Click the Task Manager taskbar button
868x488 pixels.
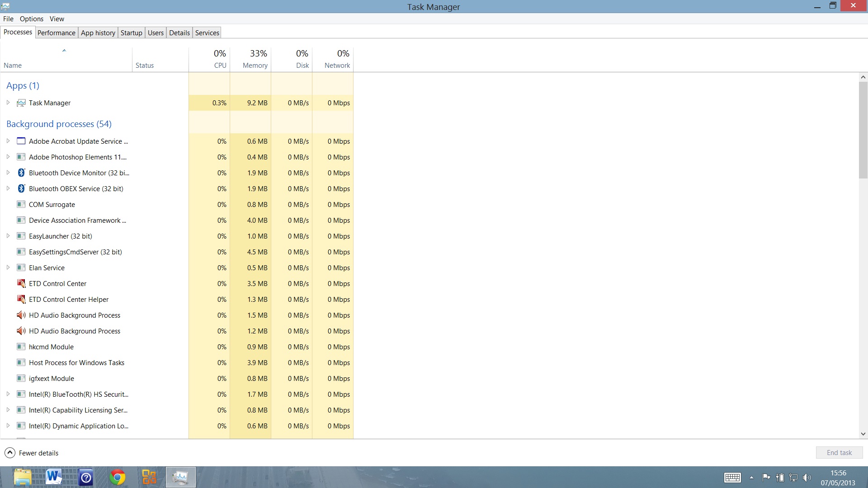pyautogui.click(x=181, y=477)
